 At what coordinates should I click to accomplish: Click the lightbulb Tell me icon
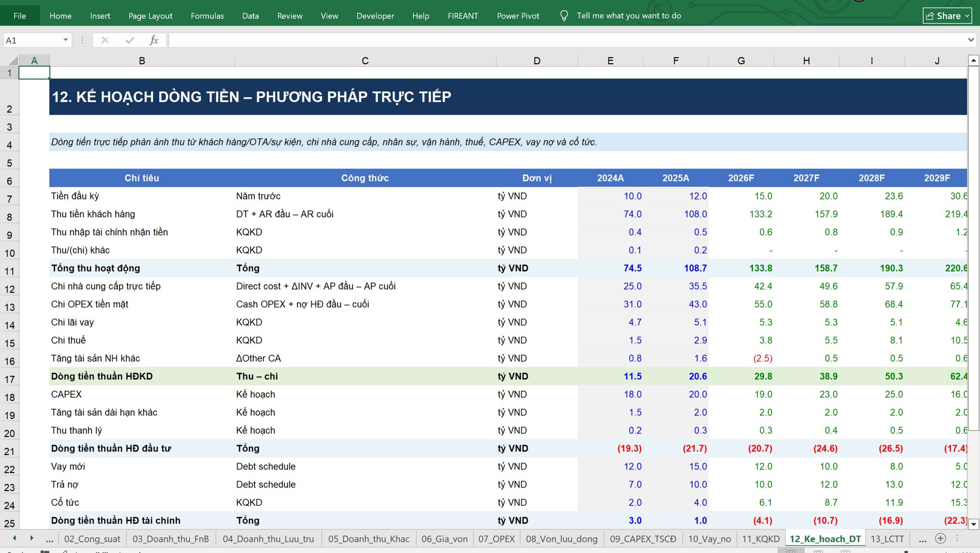pos(564,16)
